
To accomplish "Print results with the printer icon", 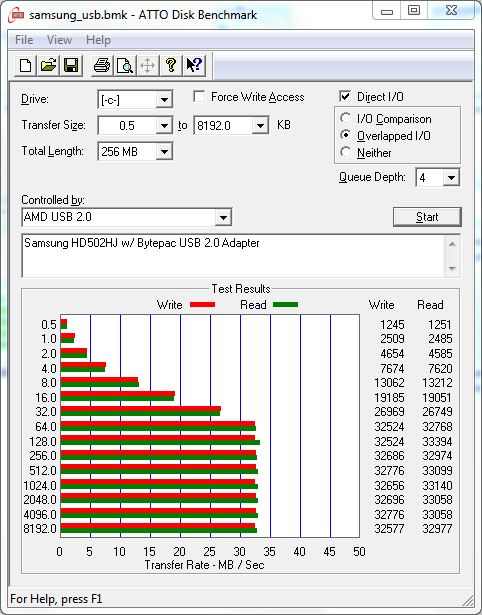I will point(102,65).
